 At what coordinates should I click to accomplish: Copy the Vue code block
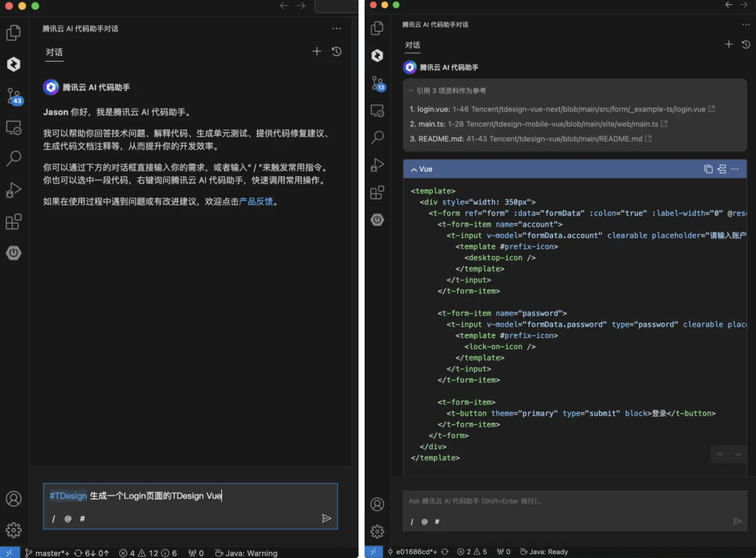pos(708,169)
